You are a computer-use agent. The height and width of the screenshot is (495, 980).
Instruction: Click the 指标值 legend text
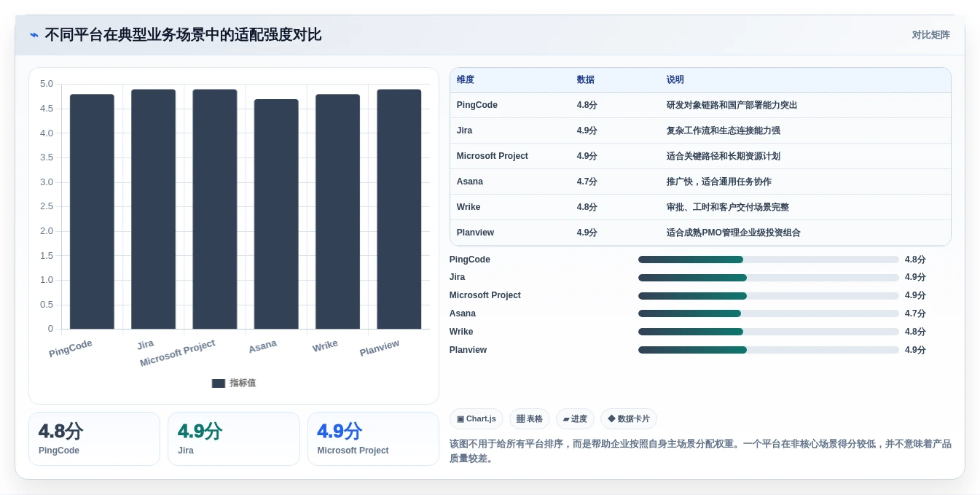[x=243, y=383]
